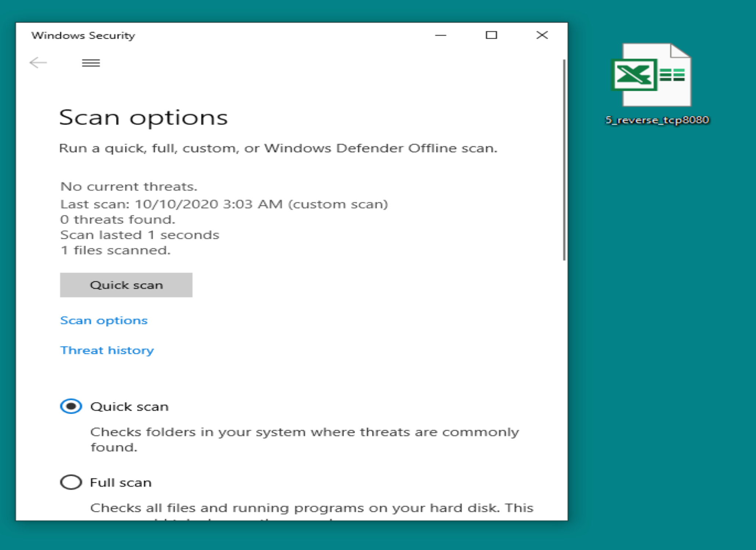Click the Scan options page heading
The image size is (756, 550).
tap(143, 118)
